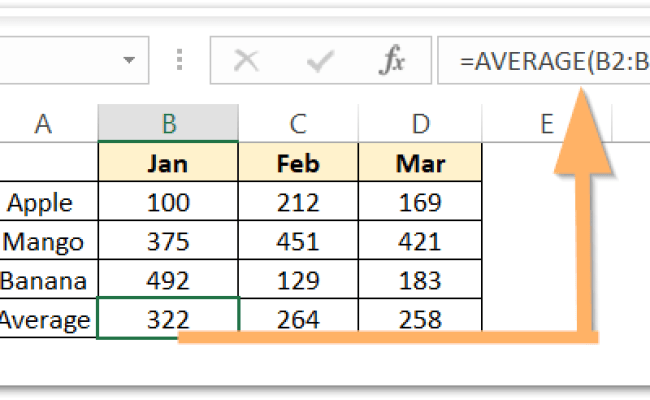Select the Apple row label cell

[x=49, y=201]
